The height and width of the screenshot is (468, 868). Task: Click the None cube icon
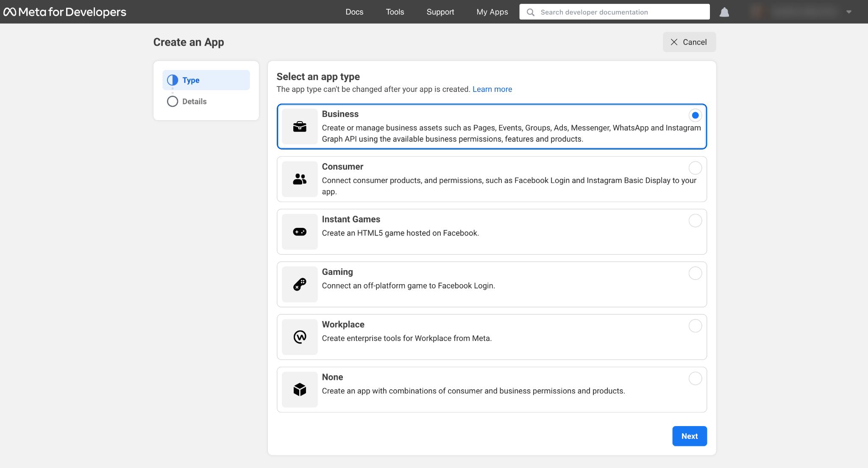pyautogui.click(x=300, y=389)
